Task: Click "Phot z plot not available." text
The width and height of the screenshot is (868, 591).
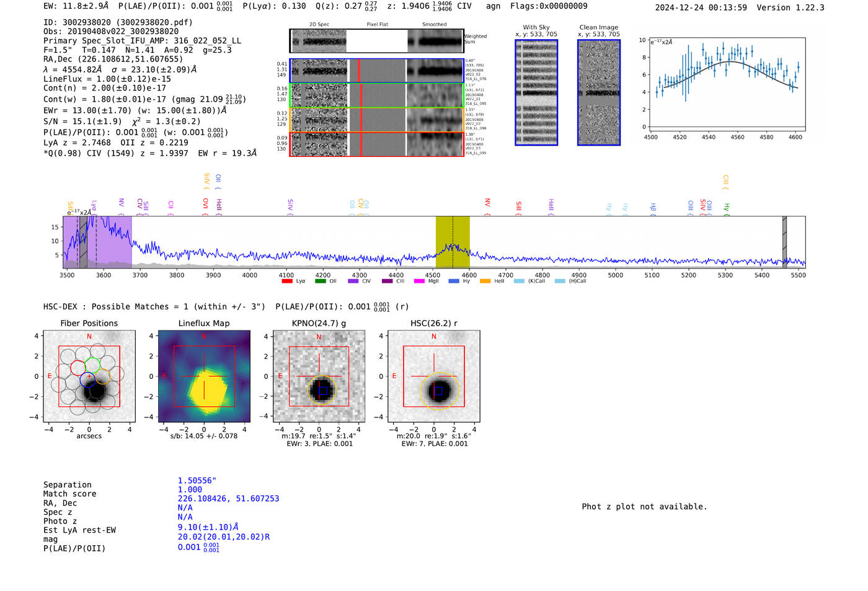Action: 644,507
